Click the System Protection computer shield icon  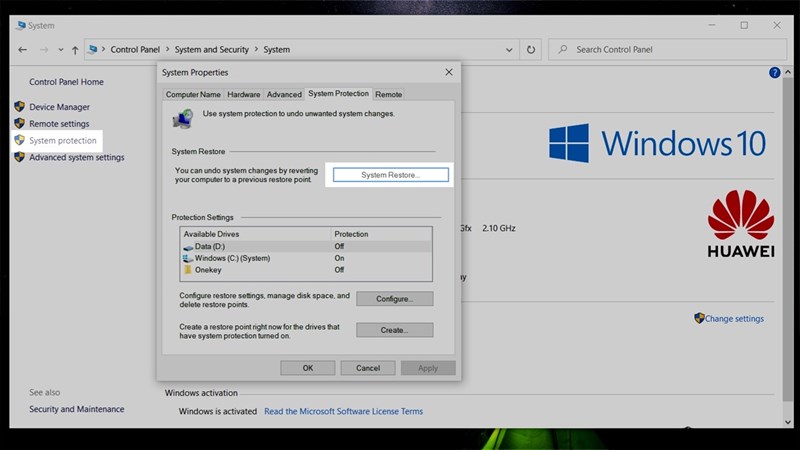182,119
